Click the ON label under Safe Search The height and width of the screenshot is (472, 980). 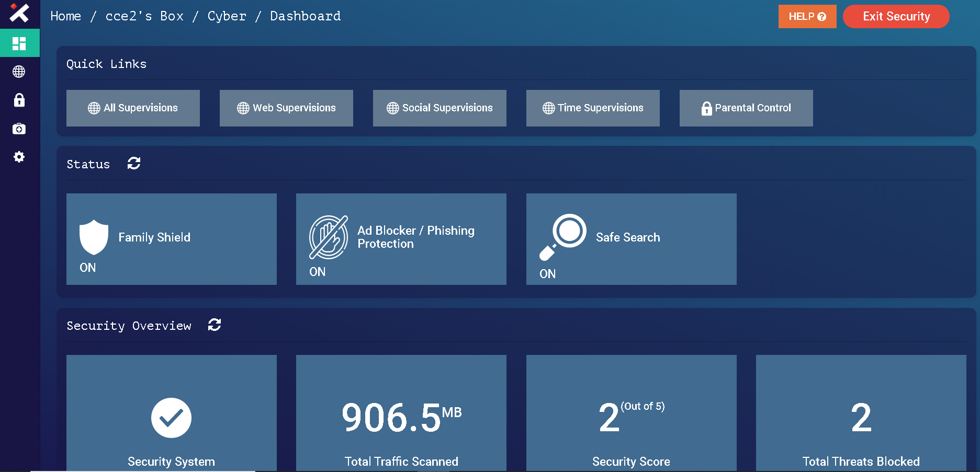[x=547, y=274]
